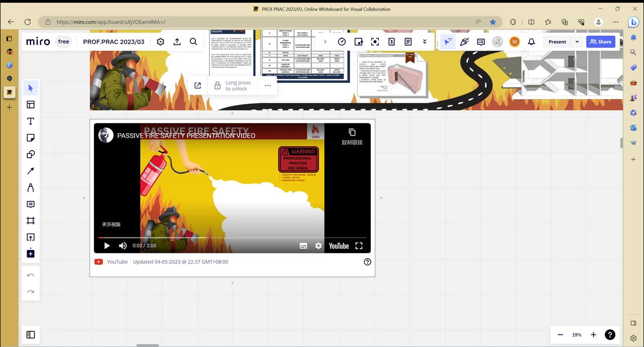Click the video progress bar
The width and height of the screenshot is (644, 347).
232,238
